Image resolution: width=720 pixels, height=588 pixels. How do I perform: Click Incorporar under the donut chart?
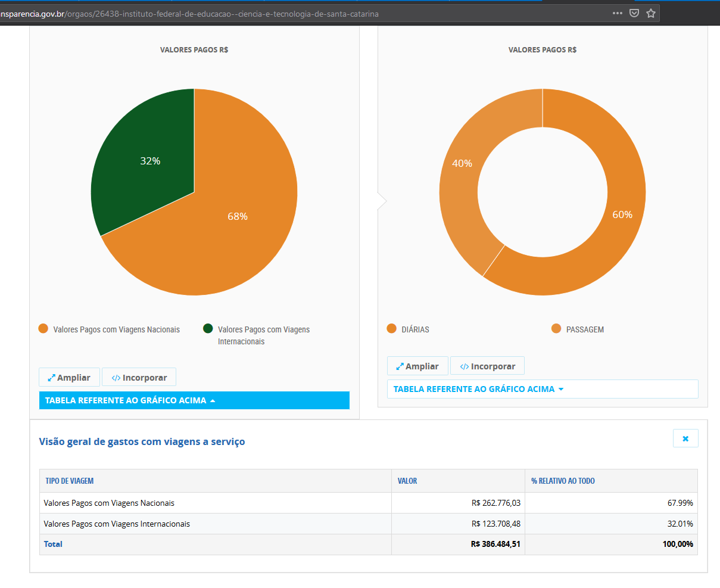click(487, 366)
